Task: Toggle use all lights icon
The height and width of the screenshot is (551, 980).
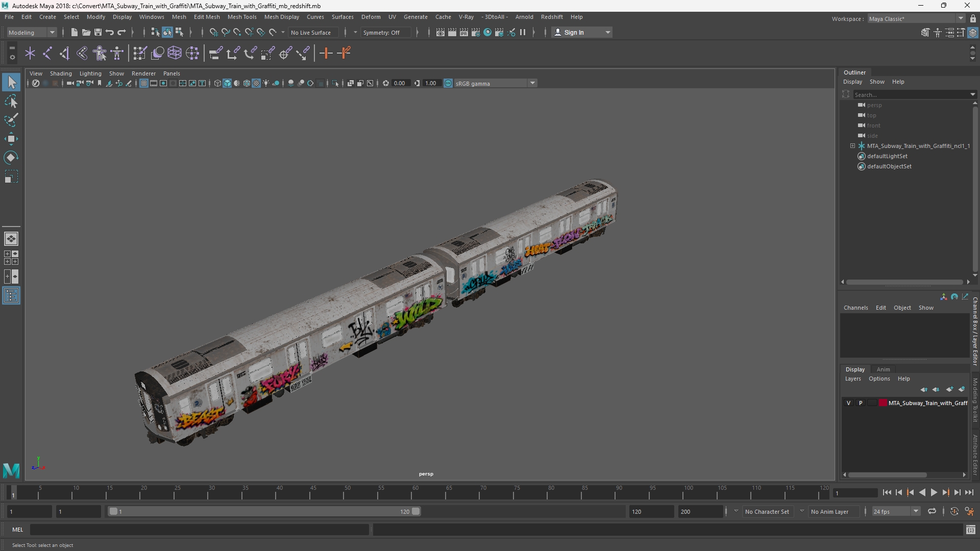Action: pos(266,83)
